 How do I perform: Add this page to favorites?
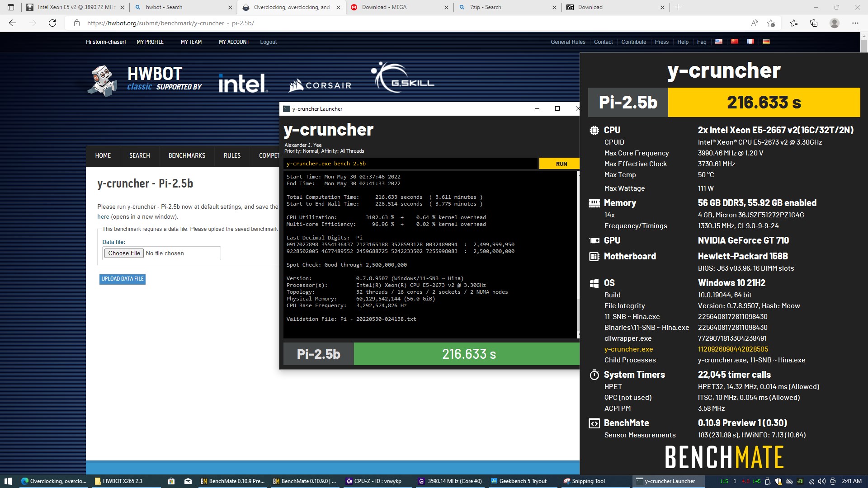coord(771,23)
